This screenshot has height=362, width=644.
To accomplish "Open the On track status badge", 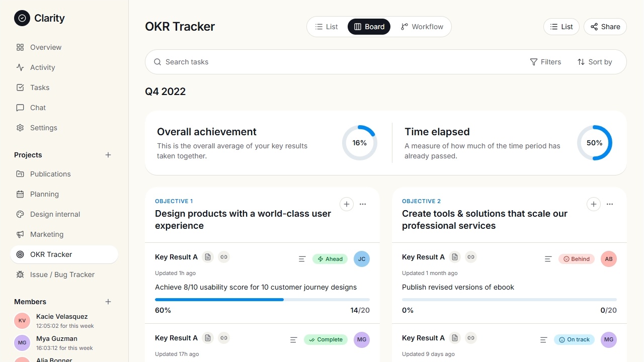I will 574,340.
